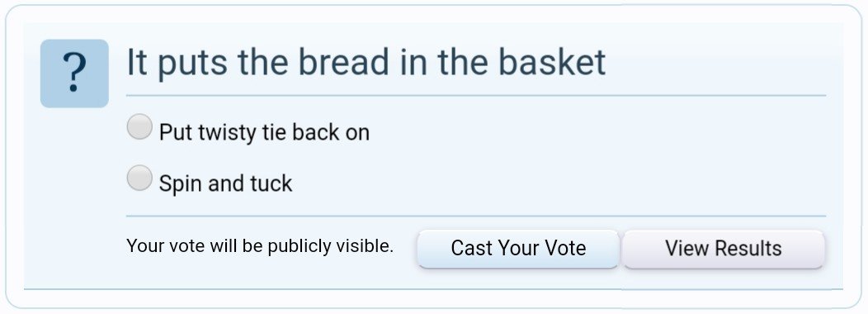The width and height of the screenshot is (868, 314).
Task: Submit the poll using Cast Your Vote
Action: coord(518,249)
